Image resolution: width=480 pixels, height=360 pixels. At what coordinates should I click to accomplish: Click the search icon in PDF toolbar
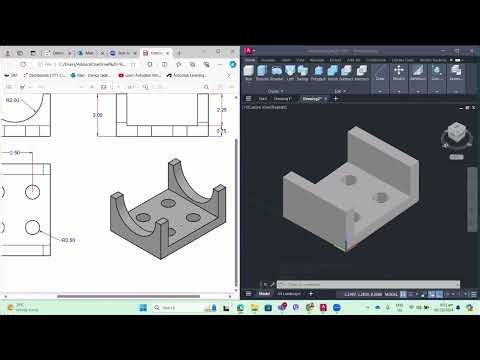pyautogui.click(x=206, y=87)
